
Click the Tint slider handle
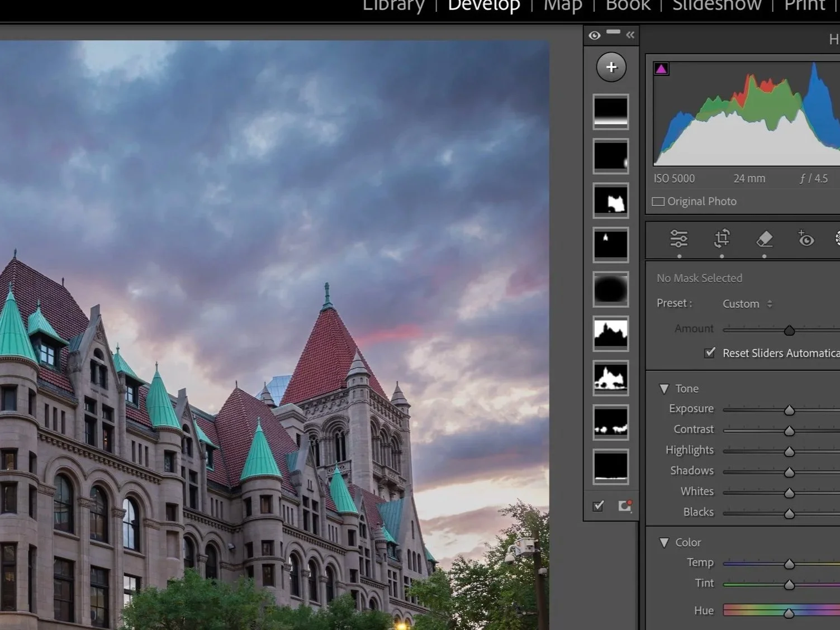(789, 585)
